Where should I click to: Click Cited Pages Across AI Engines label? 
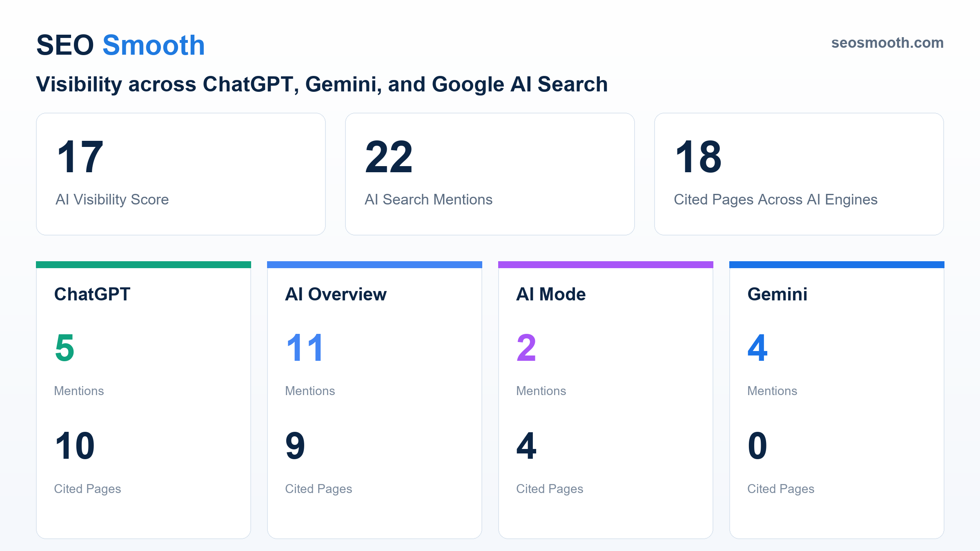776,200
